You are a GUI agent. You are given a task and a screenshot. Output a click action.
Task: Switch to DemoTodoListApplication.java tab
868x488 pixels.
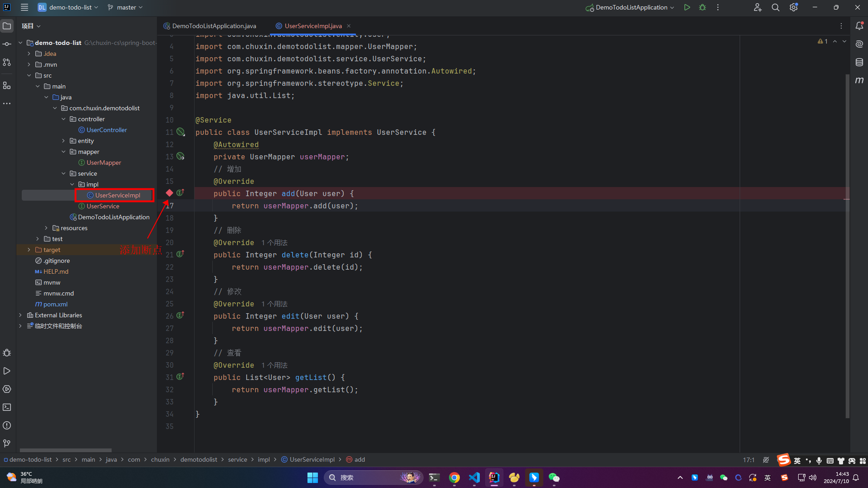210,26
